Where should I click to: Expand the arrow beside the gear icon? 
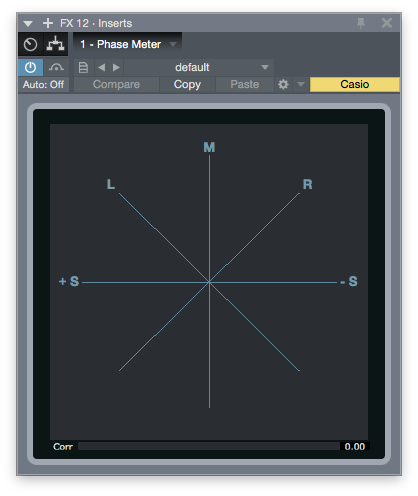pyautogui.click(x=301, y=85)
